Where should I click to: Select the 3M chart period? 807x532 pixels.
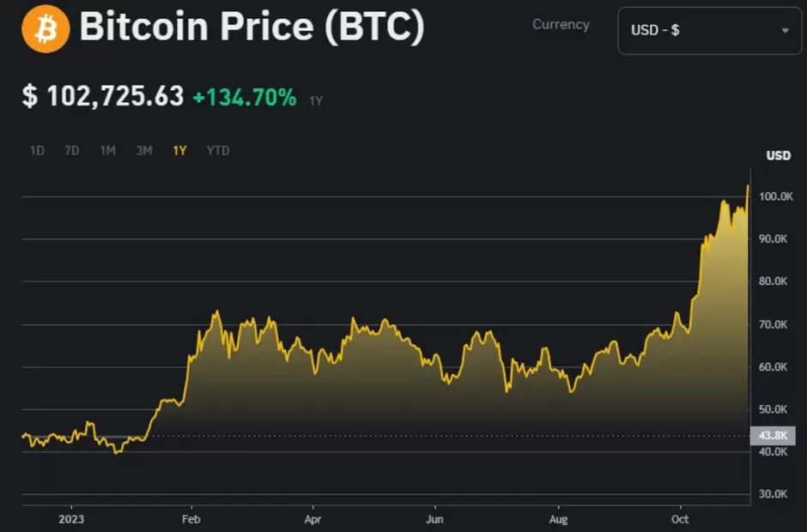tap(143, 151)
